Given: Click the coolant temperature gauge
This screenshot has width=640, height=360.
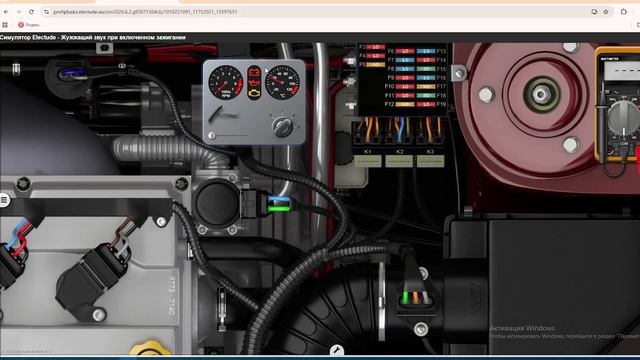Looking at the screenshot, I should (282, 82).
